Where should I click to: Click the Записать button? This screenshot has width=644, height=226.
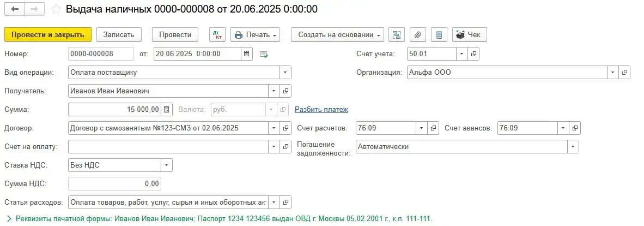pos(119,35)
